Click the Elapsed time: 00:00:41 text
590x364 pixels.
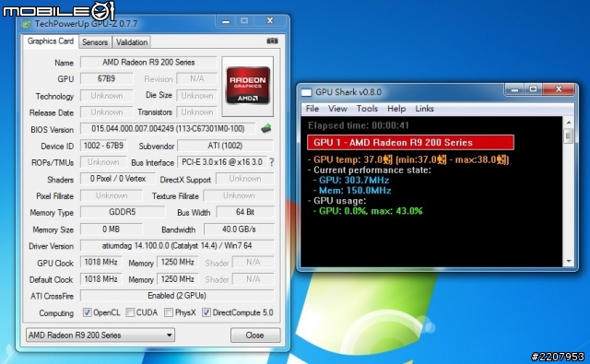(359, 125)
